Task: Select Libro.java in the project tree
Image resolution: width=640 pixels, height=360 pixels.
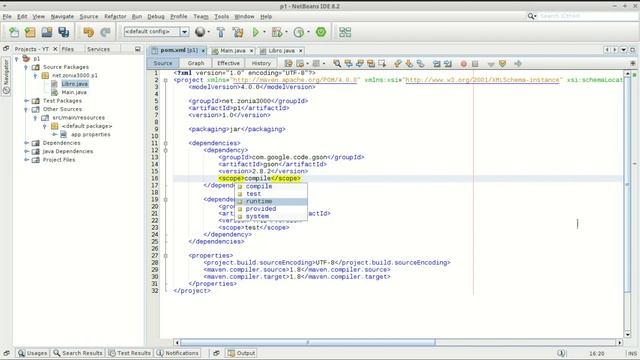Action: click(75, 84)
